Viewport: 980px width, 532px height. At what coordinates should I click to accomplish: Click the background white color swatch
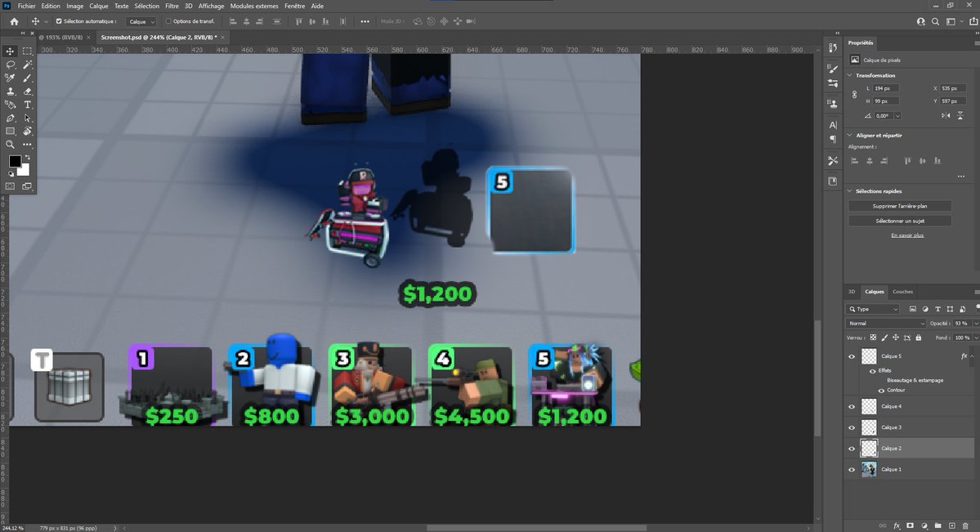click(25, 171)
